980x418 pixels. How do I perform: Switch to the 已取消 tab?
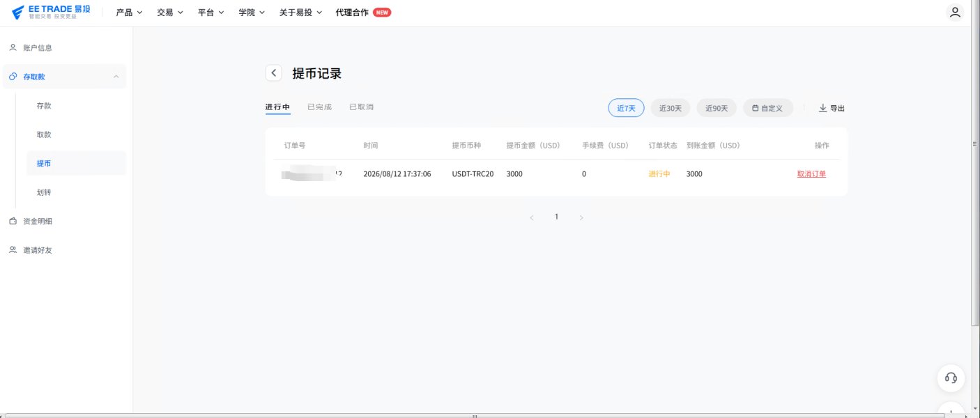[361, 107]
